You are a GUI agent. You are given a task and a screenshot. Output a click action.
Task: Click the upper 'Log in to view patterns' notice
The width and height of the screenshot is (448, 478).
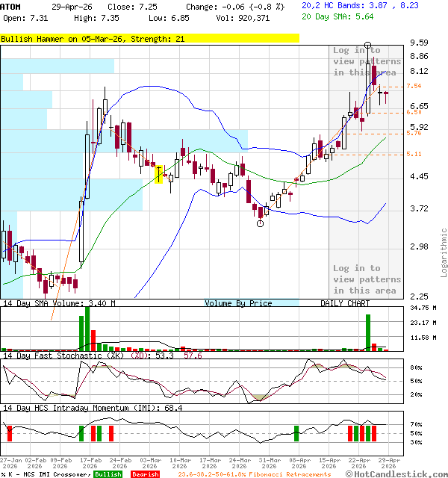click(367, 61)
